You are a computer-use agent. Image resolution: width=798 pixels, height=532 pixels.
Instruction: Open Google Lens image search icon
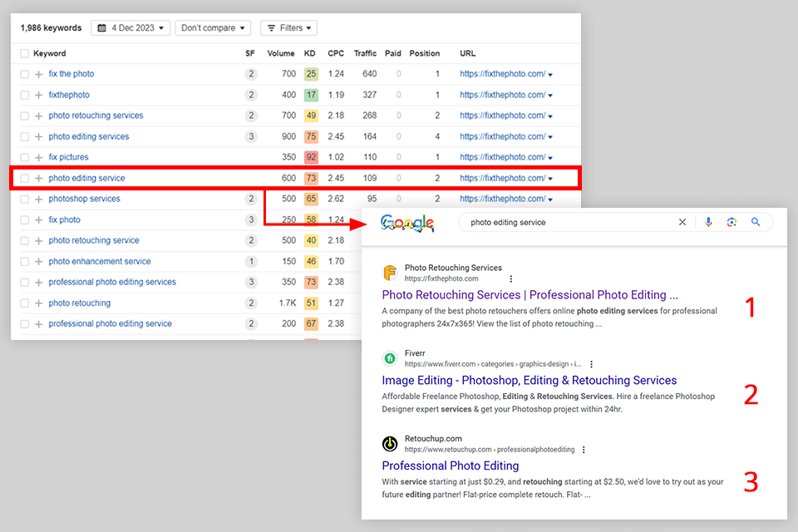click(731, 222)
